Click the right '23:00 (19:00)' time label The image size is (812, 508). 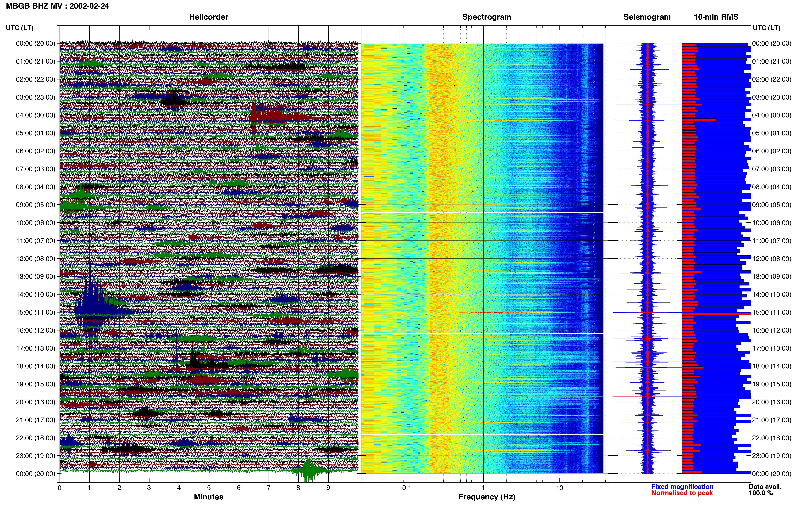tap(772, 456)
